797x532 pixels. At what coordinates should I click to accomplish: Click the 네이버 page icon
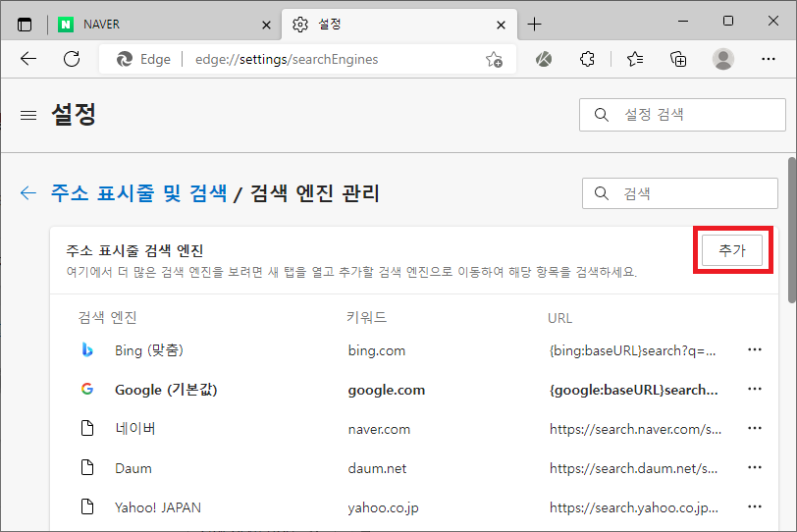point(87,428)
